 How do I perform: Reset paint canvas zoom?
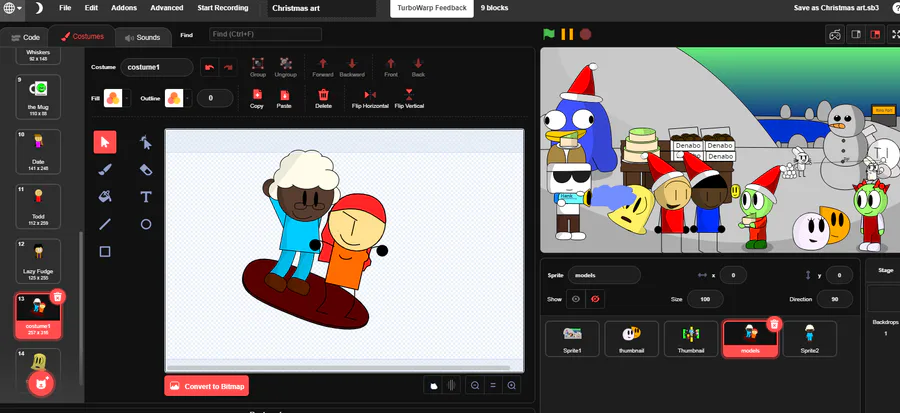click(493, 385)
